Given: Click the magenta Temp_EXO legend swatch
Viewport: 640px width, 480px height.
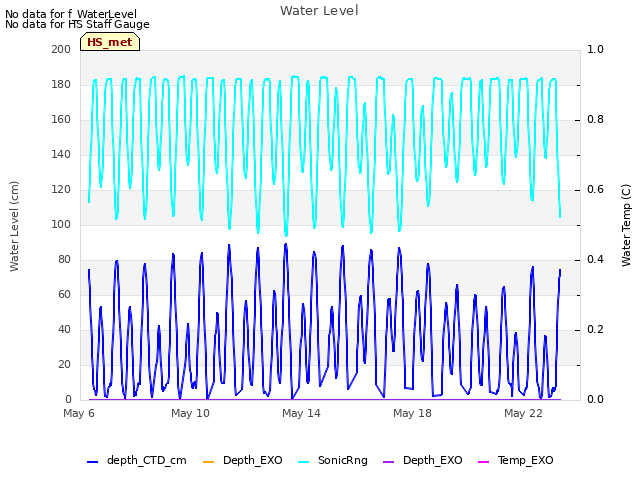Looking at the screenshot, I should [x=483, y=462].
